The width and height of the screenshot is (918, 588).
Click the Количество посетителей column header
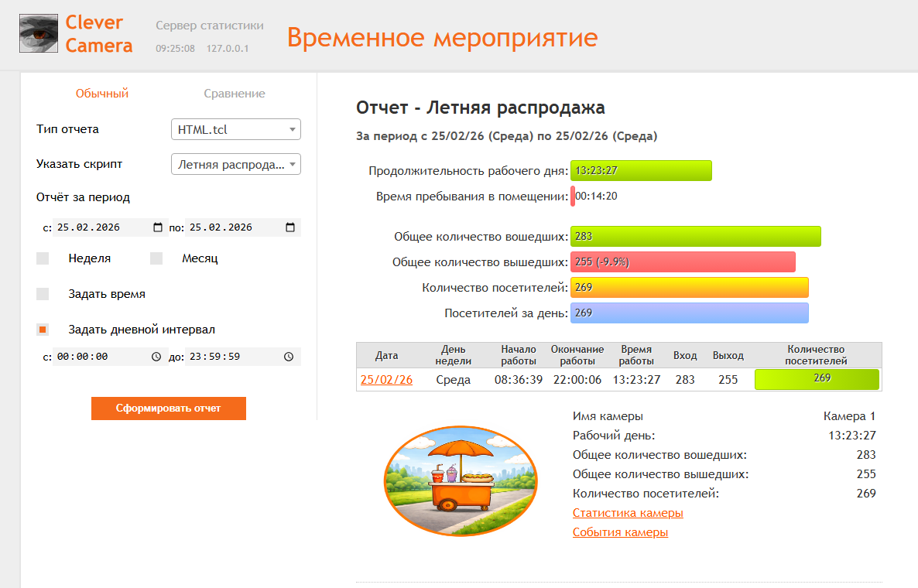click(816, 355)
